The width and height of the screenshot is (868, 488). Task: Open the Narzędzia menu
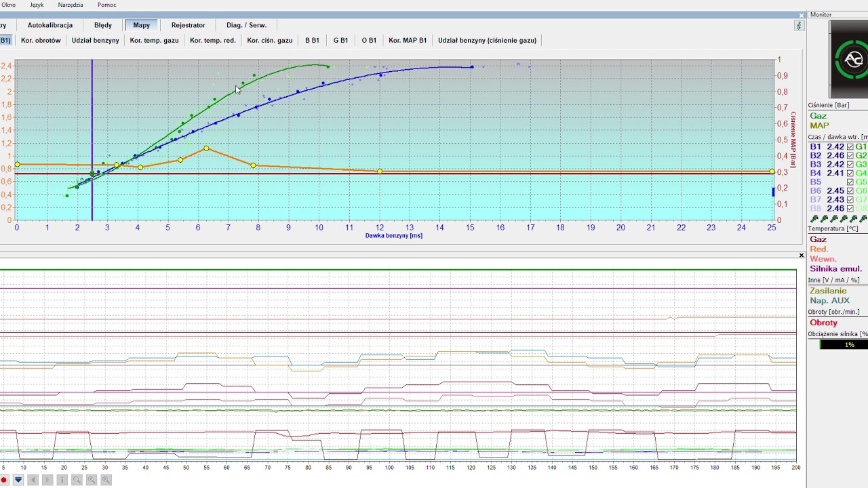pyautogui.click(x=71, y=5)
